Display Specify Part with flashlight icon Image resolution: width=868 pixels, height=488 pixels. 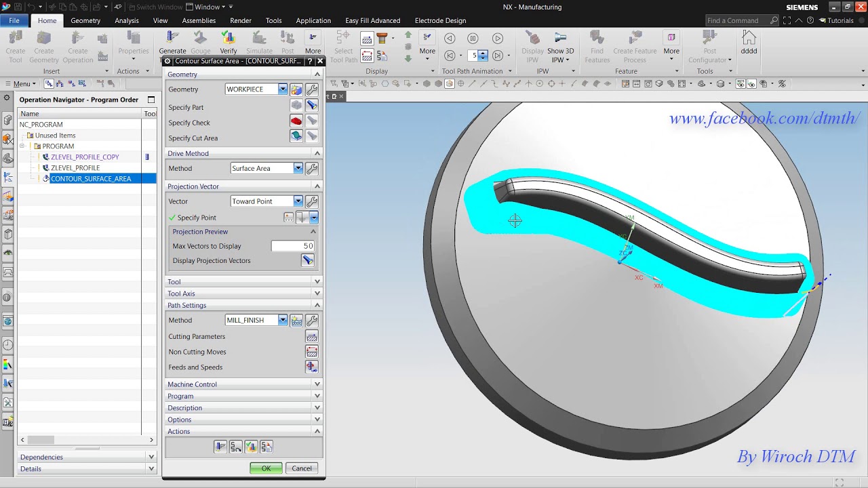(311, 106)
